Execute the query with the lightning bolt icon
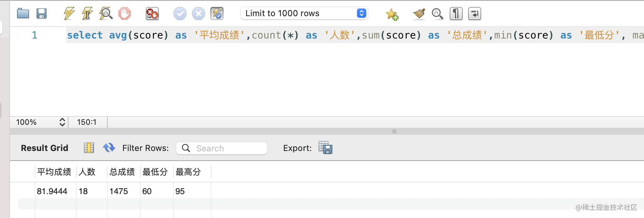 point(69,13)
